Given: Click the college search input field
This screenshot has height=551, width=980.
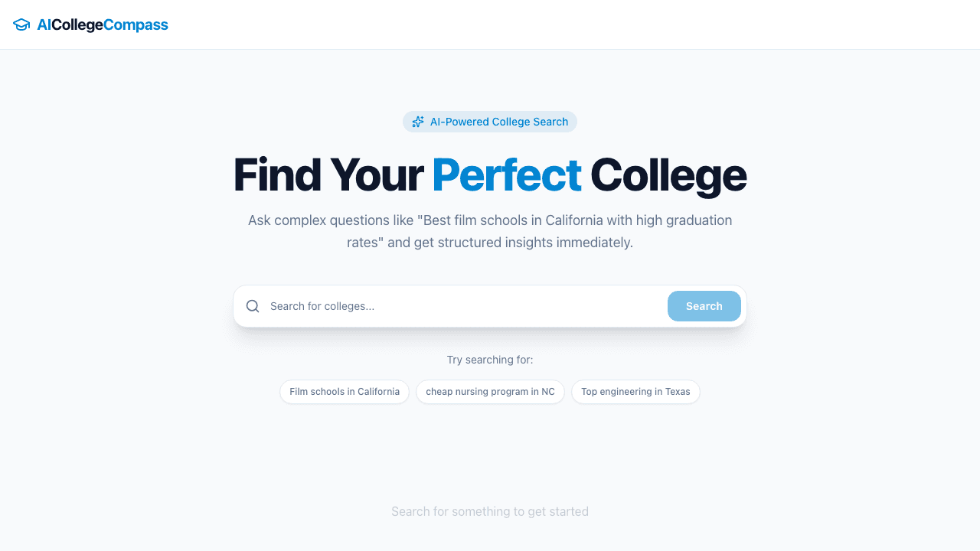Looking at the screenshot, I should [x=459, y=306].
